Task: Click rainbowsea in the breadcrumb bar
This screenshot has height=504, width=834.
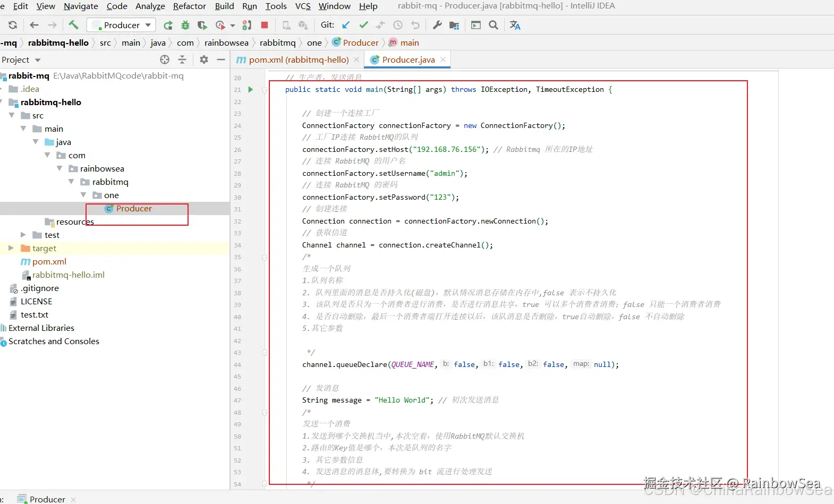Action: coord(226,42)
